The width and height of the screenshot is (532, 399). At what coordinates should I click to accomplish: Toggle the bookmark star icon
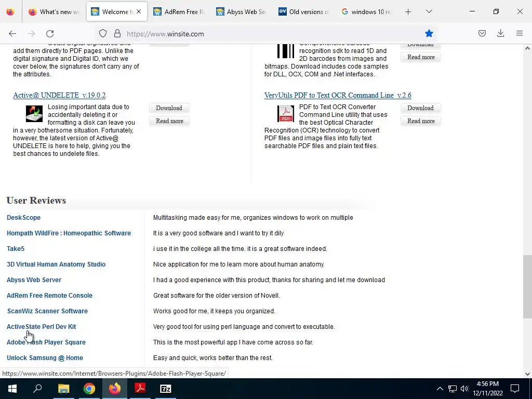click(429, 33)
